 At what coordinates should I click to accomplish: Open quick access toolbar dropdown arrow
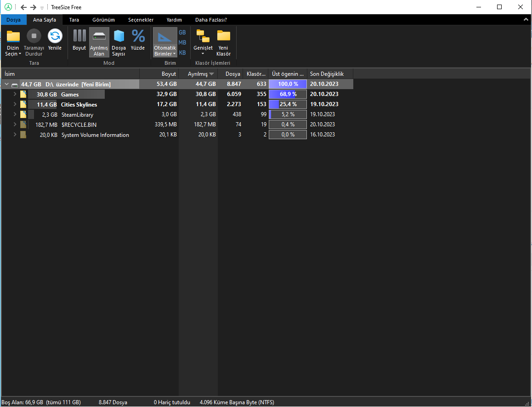pos(42,8)
